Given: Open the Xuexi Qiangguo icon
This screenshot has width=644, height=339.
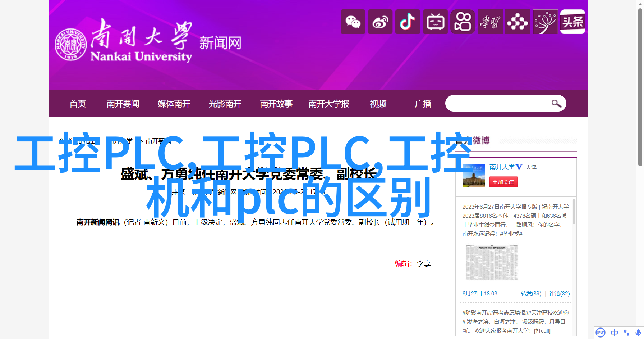Looking at the screenshot, I should 490,22.
